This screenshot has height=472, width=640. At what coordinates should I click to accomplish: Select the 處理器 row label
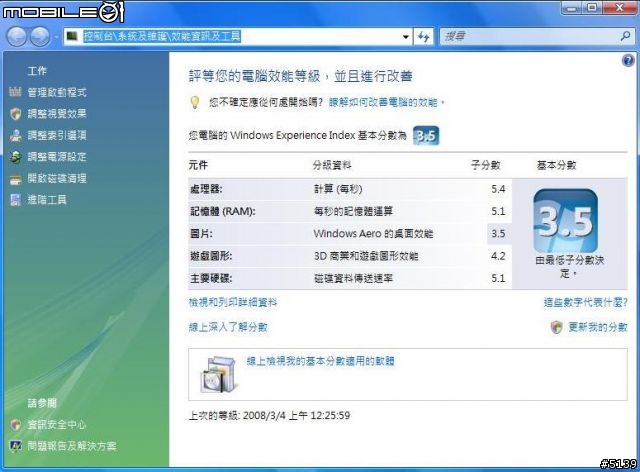click(x=206, y=189)
